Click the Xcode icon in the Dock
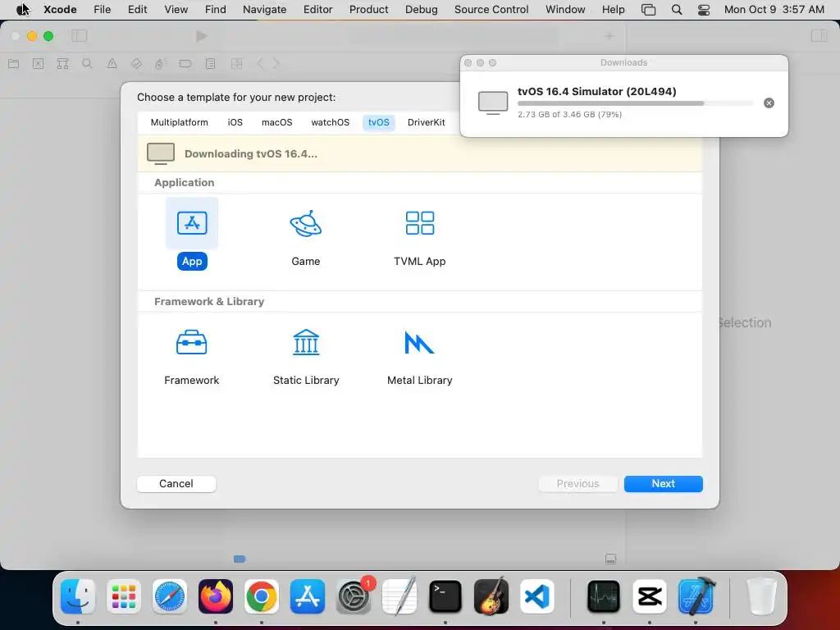The height and width of the screenshot is (630, 840). tap(696, 596)
